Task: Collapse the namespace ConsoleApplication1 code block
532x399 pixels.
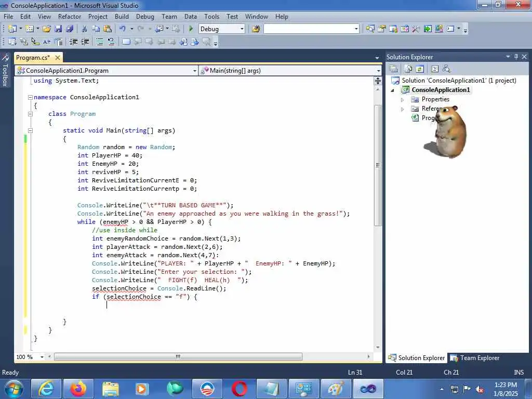Action: (x=30, y=97)
